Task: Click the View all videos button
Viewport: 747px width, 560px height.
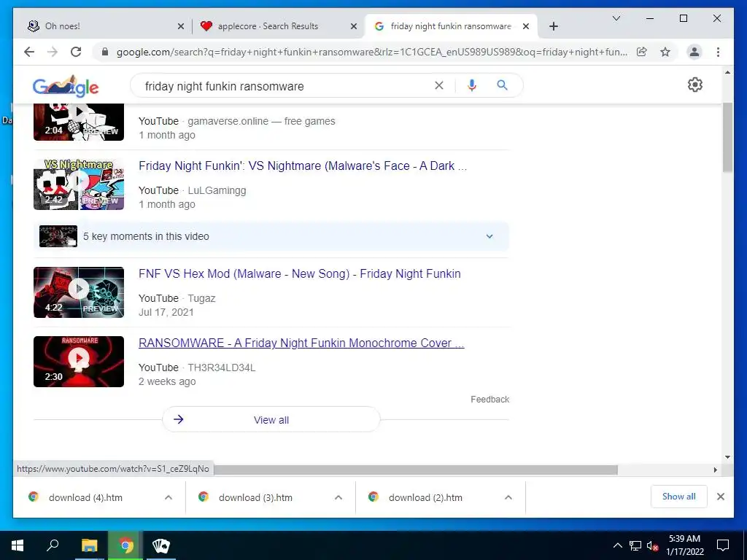Action: (271, 419)
